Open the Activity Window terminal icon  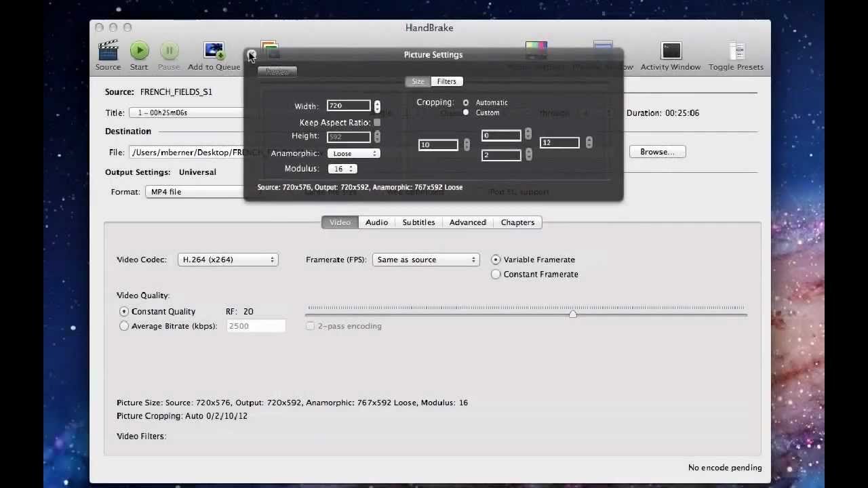coord(671,51)
